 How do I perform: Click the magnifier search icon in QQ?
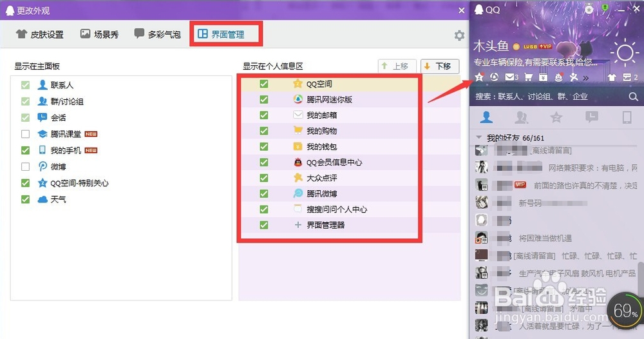[x=633, y=97]
